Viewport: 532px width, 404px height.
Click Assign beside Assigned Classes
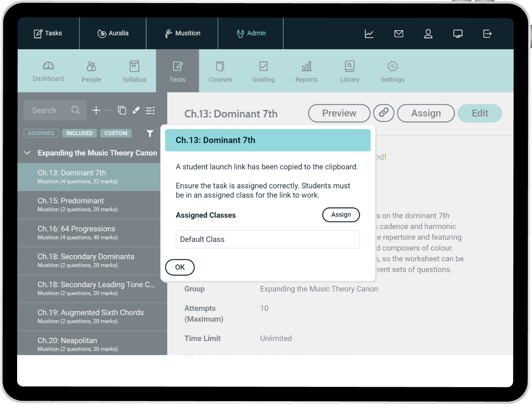341,215
